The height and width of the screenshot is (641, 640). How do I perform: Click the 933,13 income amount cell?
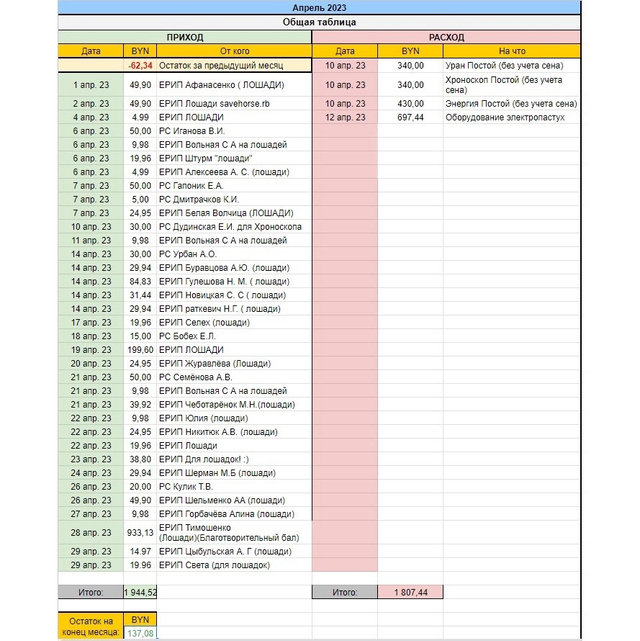(x=140, y=532)
